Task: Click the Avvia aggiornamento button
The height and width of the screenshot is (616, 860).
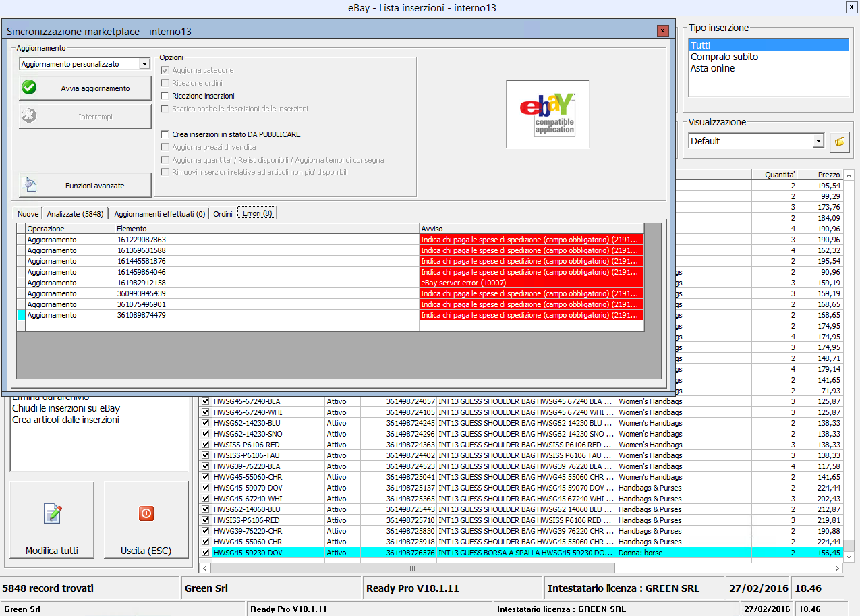Action: pos(85,88)
